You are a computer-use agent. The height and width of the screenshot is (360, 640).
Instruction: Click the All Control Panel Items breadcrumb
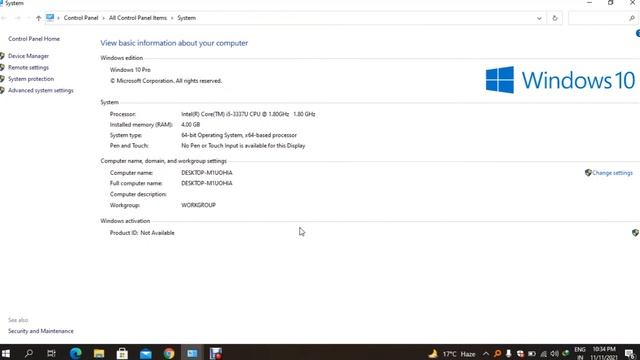(138, 18)
